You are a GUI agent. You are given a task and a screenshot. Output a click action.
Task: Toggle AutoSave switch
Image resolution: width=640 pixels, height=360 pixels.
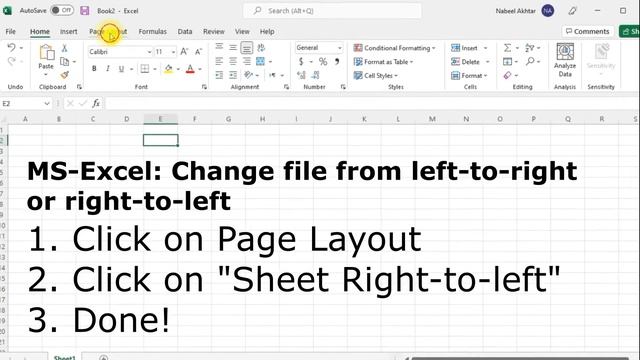click(x=62, y=10)
